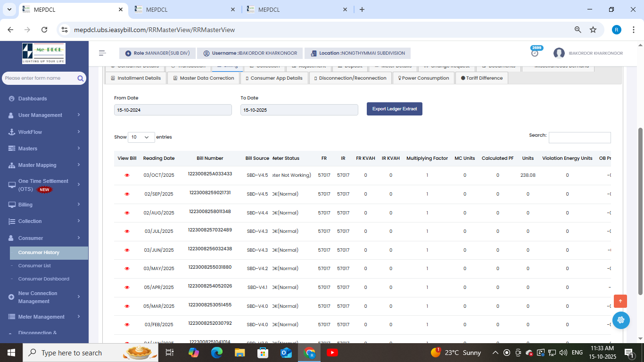Open the notifications clock icon with badge 2699
Screen dimensions: 644x362
point(535,53)
